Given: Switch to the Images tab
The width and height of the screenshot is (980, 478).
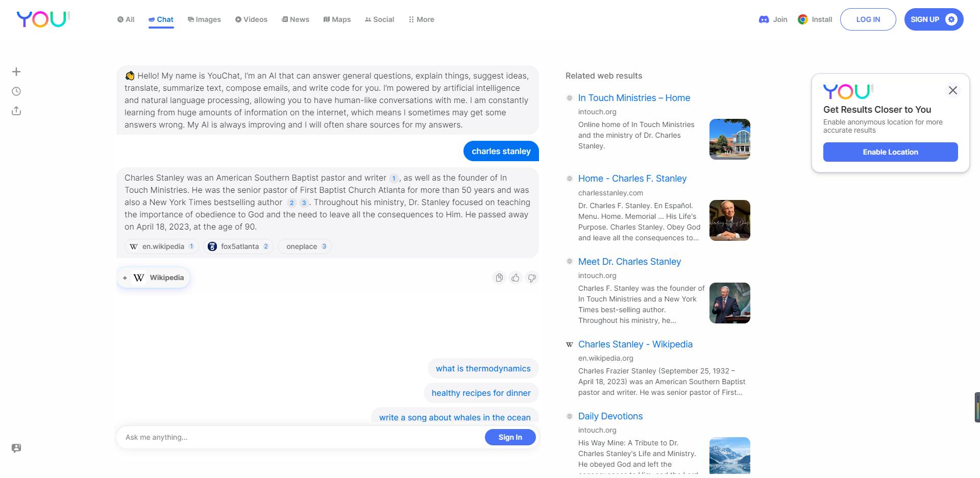Looking at the screenshot, I should coord(204,19).
